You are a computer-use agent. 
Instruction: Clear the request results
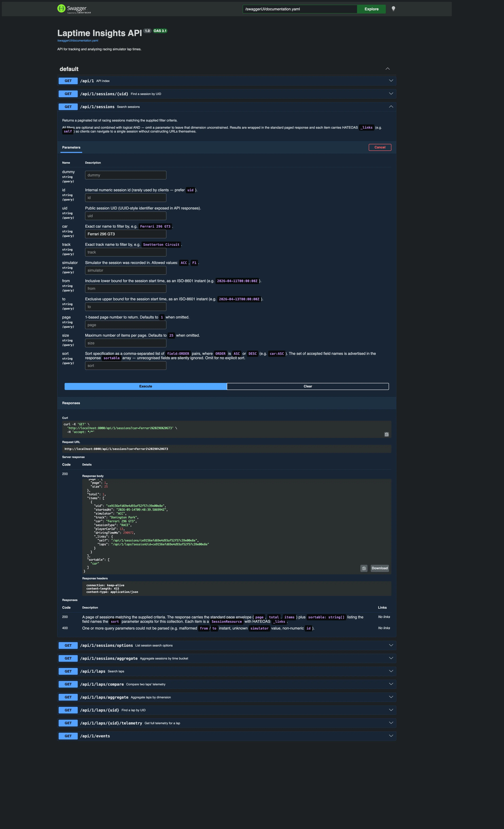tap(308, 386)
